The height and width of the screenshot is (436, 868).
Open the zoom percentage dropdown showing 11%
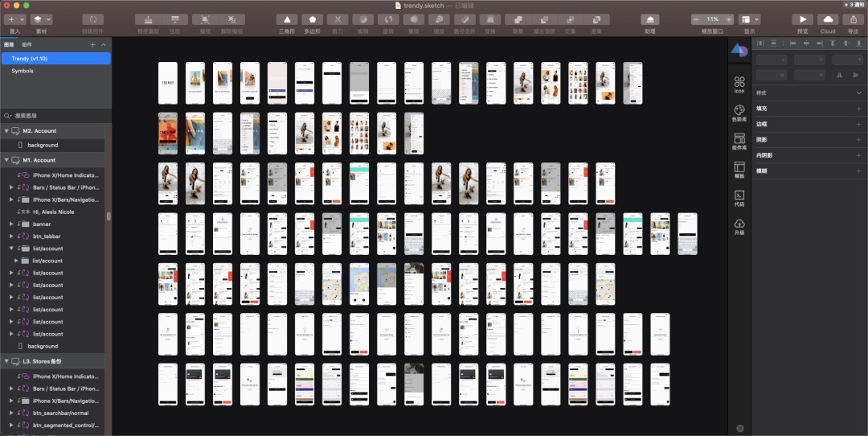click(x=712, y=19)
